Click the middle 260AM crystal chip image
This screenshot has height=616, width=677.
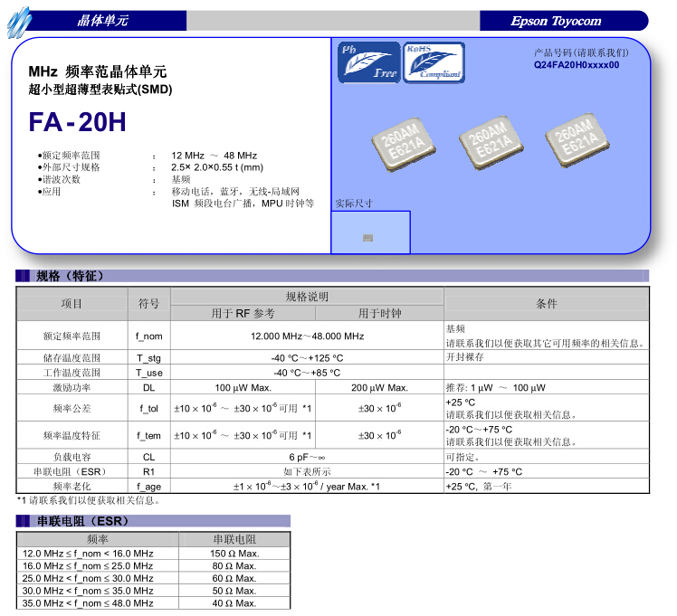[x=490, y=143]
